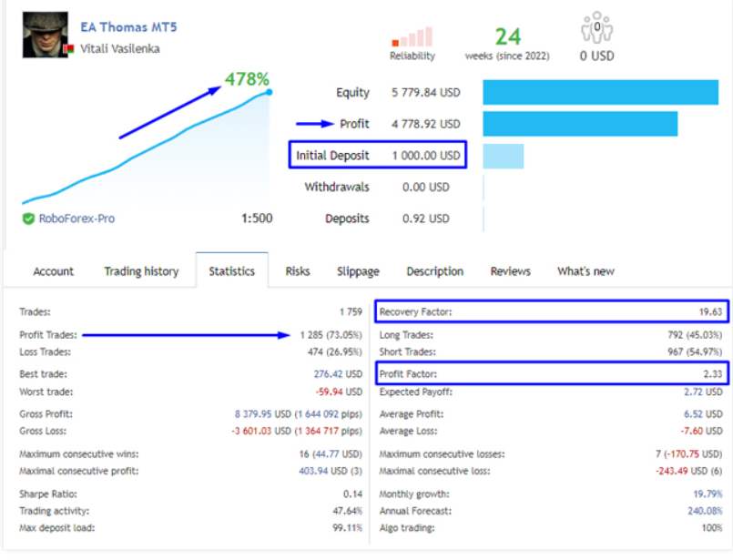Click the Equity bar in chart

(600, 93)
